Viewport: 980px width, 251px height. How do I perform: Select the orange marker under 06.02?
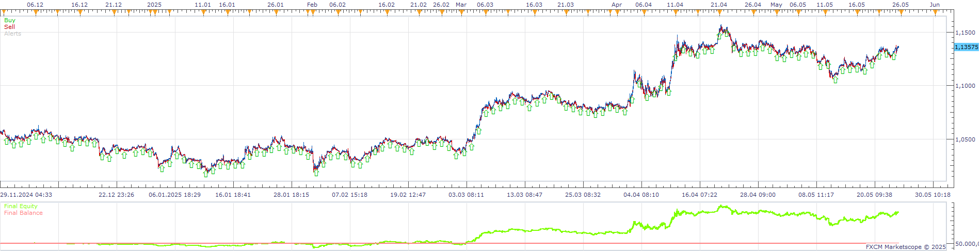(x=338, y=12)
